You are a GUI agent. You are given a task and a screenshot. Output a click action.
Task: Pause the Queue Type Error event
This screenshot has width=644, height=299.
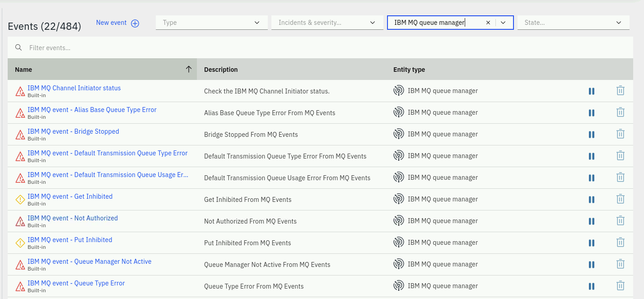592,286
